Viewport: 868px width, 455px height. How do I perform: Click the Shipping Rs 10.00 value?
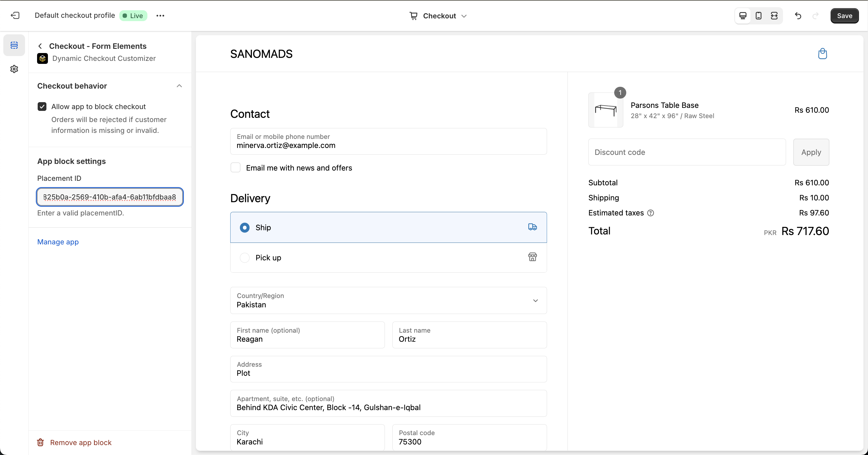pyautogui.click(x=814, y=198)
